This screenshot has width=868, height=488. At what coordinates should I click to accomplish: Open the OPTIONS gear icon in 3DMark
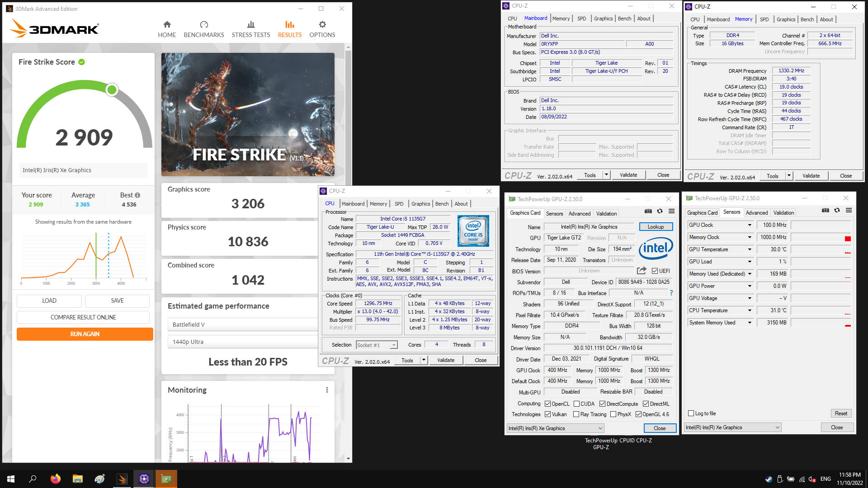(x=322, y=24)
